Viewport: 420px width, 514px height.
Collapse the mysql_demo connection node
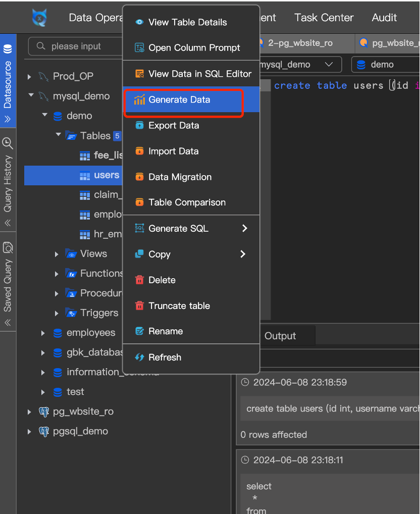31,95
